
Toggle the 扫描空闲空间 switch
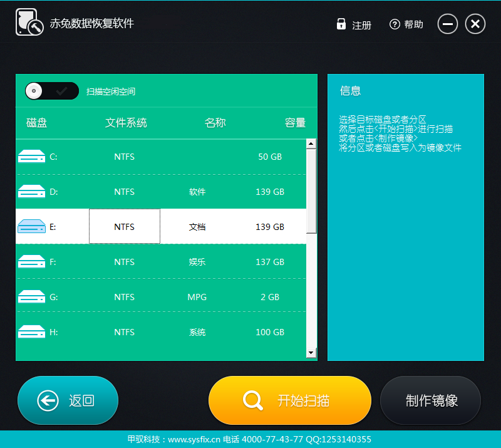(52, 91)
